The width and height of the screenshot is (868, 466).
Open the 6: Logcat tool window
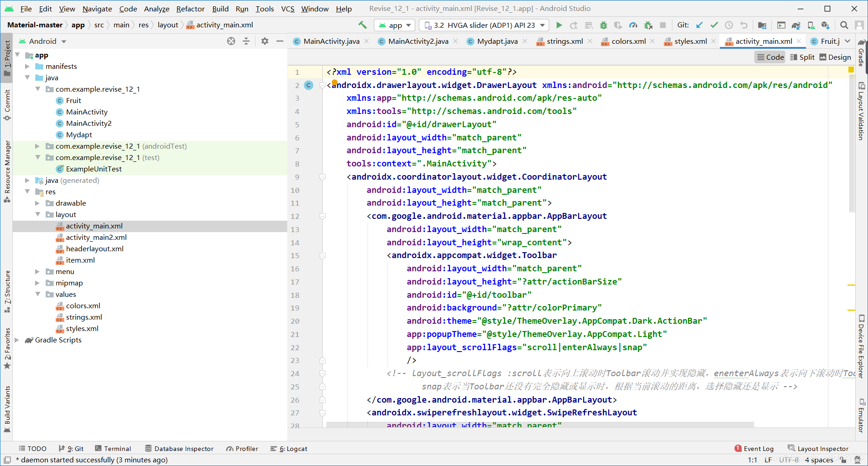click(289, 449)
